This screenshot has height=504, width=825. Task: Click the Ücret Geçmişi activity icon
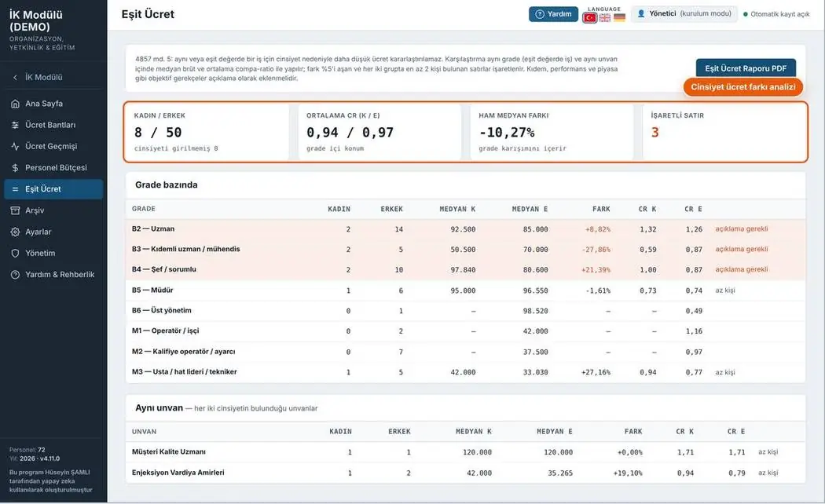[15, 146]
